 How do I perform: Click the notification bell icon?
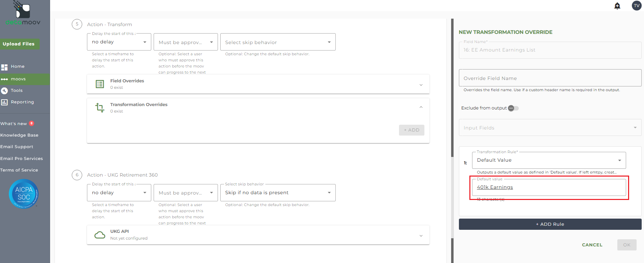[x=617, y=6]
